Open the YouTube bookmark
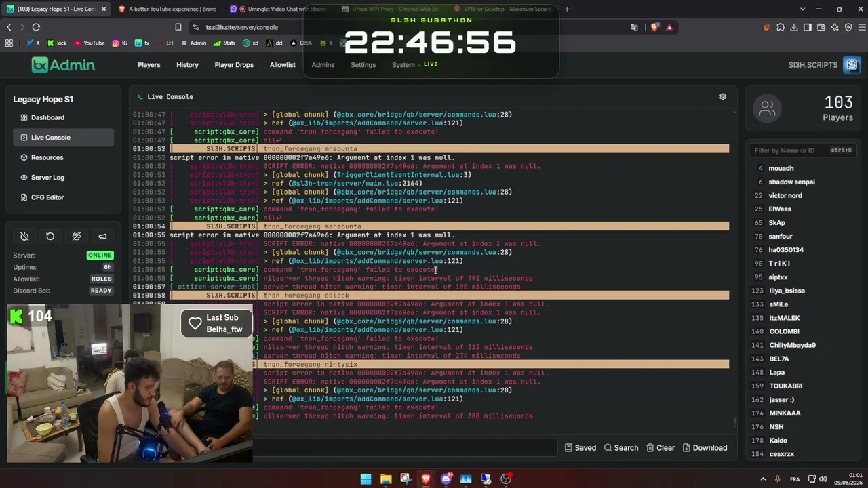Viewport: 868px width, 488px height. [89, 43]
